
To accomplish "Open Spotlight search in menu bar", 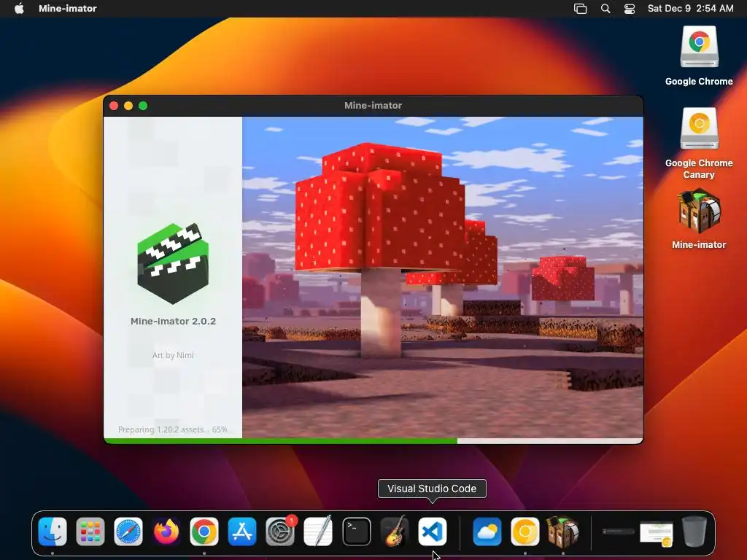I will pos(605,9).
